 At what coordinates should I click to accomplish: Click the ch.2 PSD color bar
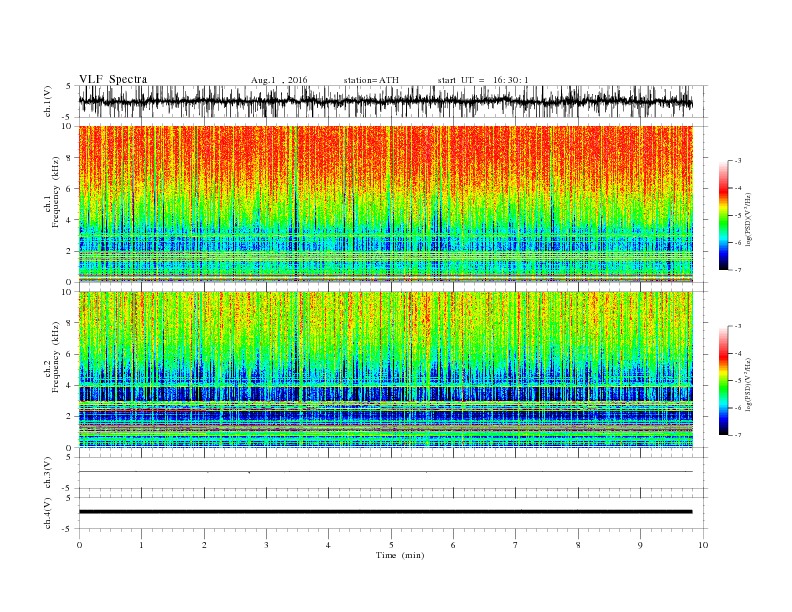coord(723,380)
